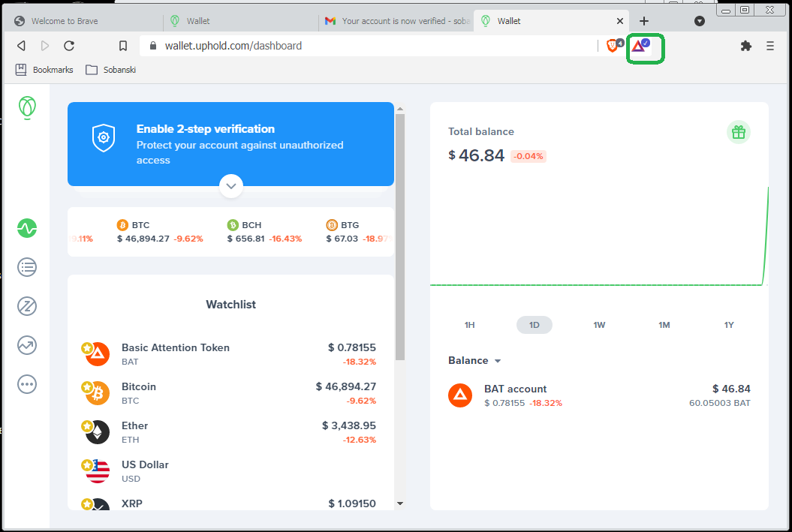The width and height of the screenshot is (792, 532).
Task: Go forward with the forward arrow
Action: (x=45, y=46)
